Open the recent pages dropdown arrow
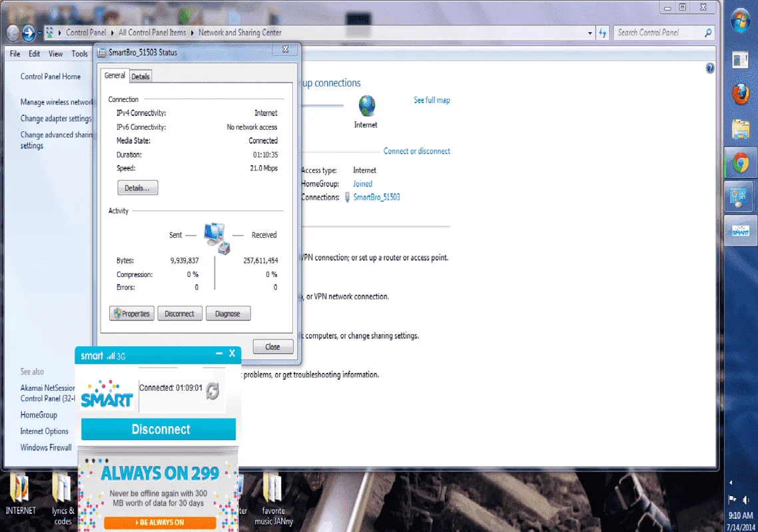The height and width of the screenshot is (532, 758). (x=40, y=33)
